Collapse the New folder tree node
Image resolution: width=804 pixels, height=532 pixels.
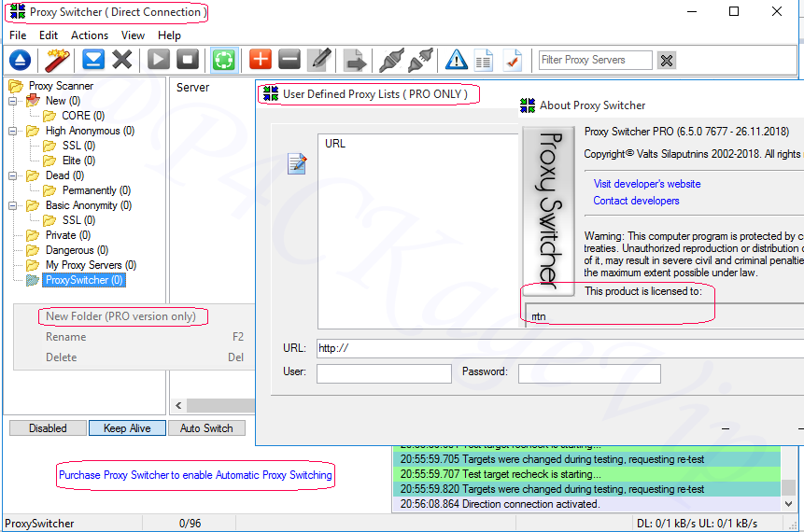tap(13, 101)
